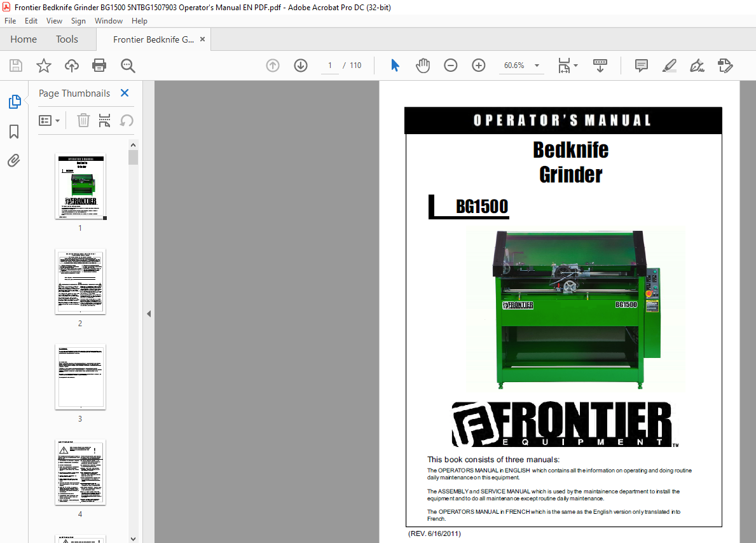
Task: Open the sign document tool
Action: pos(697,65)
